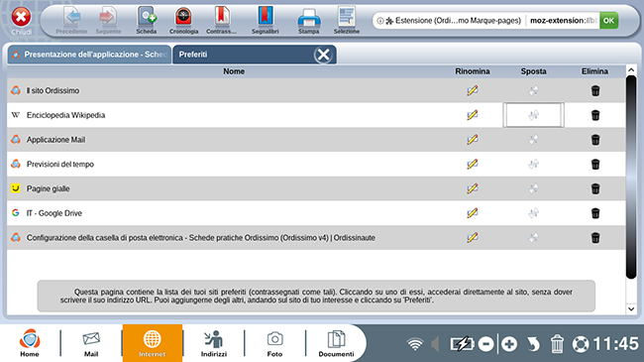Close the Preferiti tab
Viewport: 644px width, 362px height.
coord(323,55)
